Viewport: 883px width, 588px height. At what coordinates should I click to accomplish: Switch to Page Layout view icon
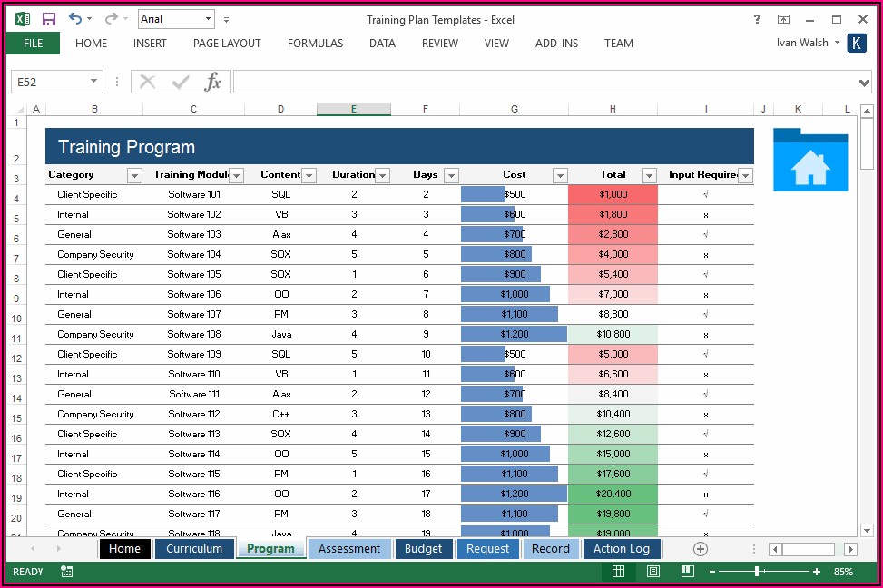coord(652,572)
